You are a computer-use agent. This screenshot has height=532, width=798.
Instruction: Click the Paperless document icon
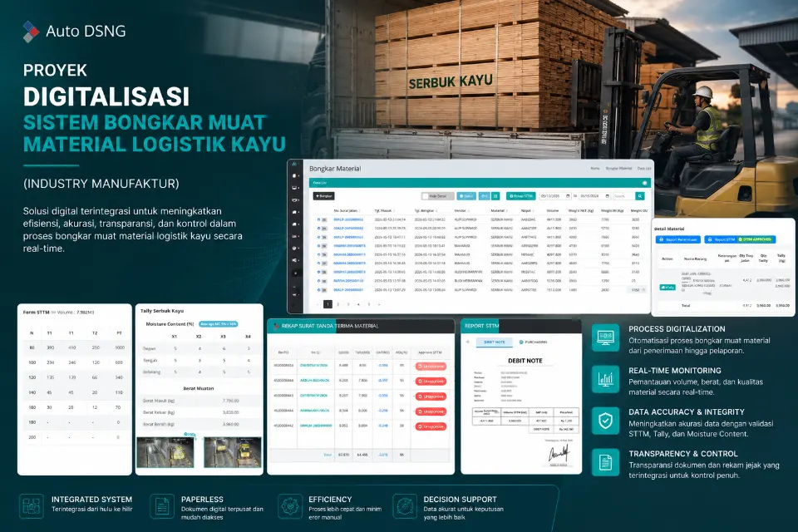tap(162, 506)
